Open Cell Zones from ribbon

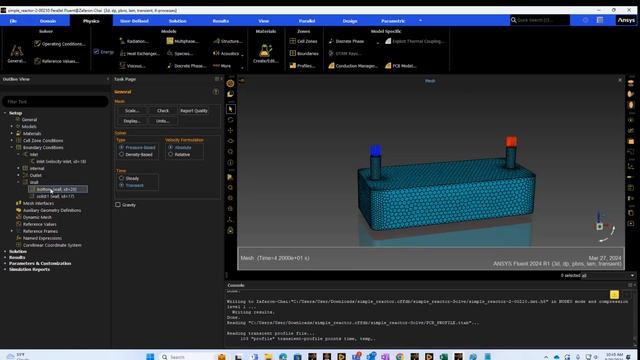point(303,41)
